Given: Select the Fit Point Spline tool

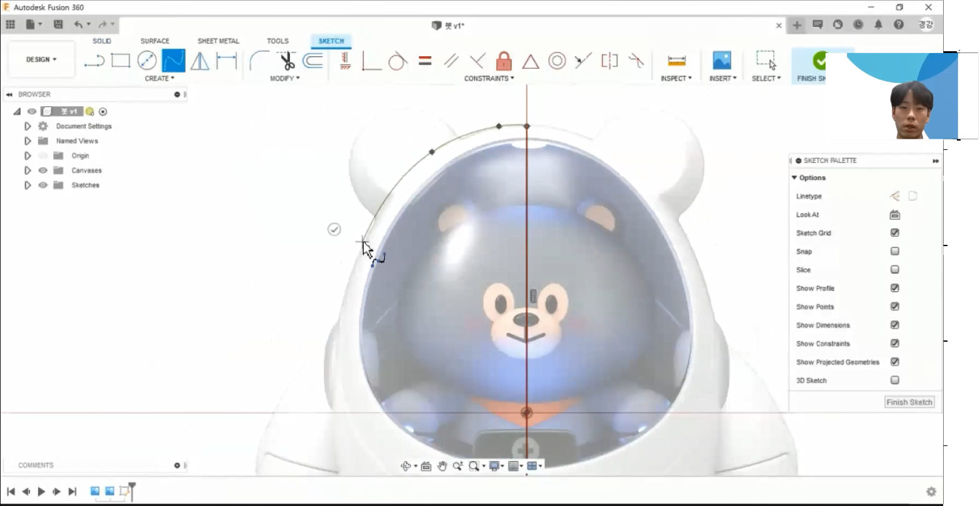Looking at the screenshot, I should pyautogui.click(x=174, y=61).
